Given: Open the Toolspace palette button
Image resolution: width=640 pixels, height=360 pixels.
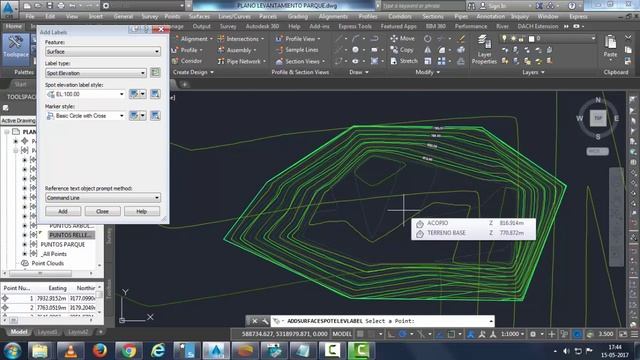Looking at the screenshot, I should [x=16, y=48].
